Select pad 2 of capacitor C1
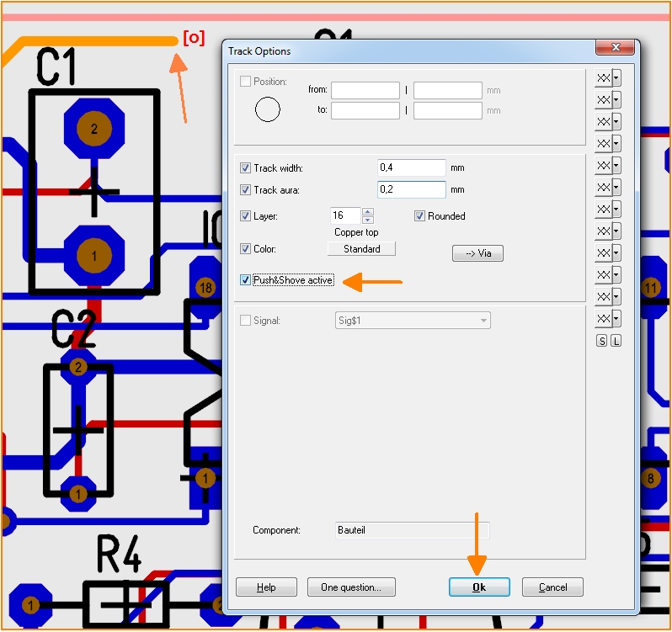This screenshot has width=672, height=632. (x=94, y=129)
